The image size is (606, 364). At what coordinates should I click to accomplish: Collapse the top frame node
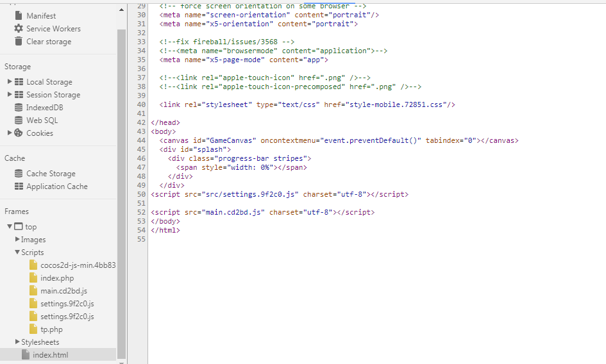click(x=10, y=226)
